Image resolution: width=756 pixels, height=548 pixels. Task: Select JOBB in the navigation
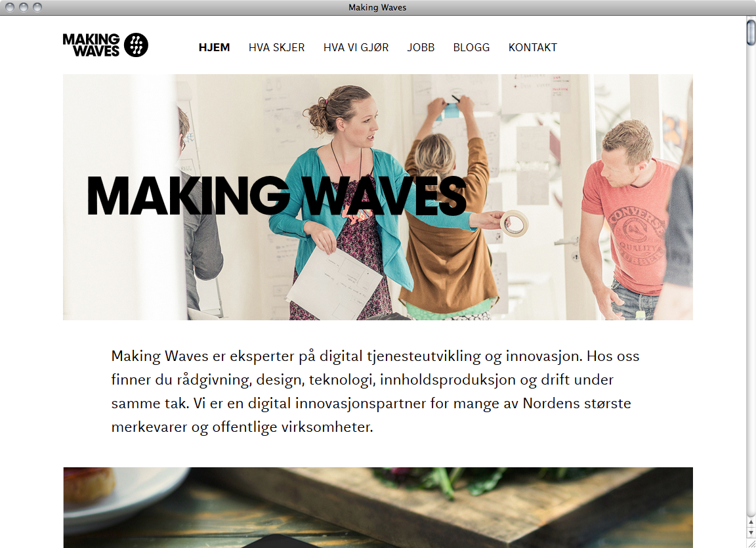[421, 47]
